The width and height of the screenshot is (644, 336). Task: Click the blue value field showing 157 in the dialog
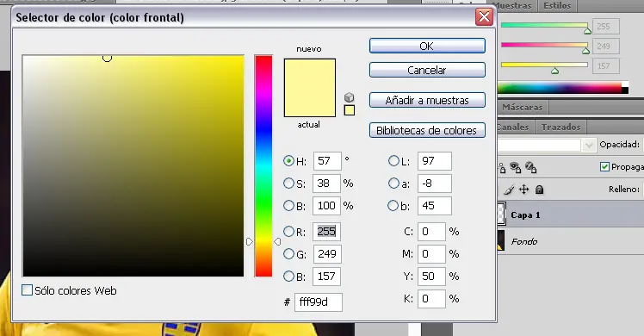click(x=327, y=276)
